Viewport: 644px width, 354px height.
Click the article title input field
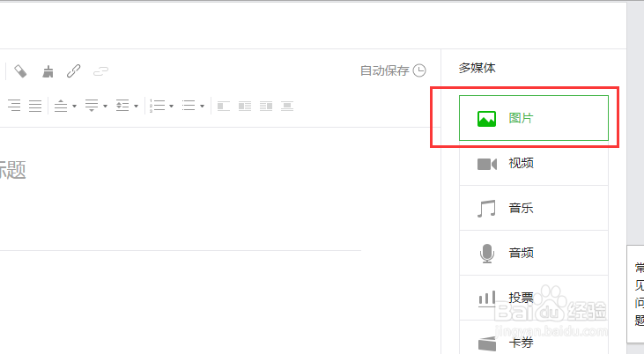(181, 170)
